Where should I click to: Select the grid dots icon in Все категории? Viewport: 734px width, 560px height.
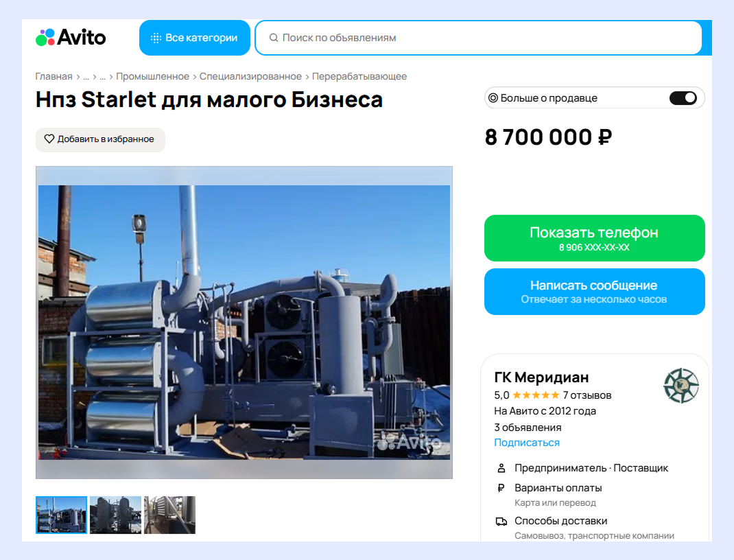[x=156, y=38]
